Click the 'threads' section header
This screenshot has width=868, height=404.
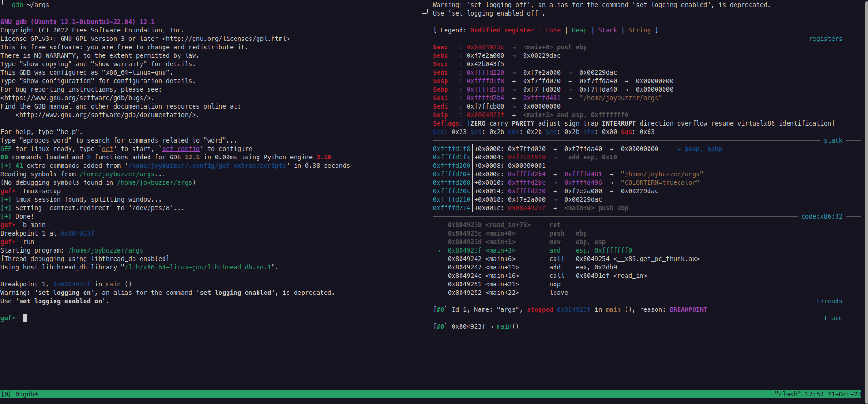coord(829,301)
